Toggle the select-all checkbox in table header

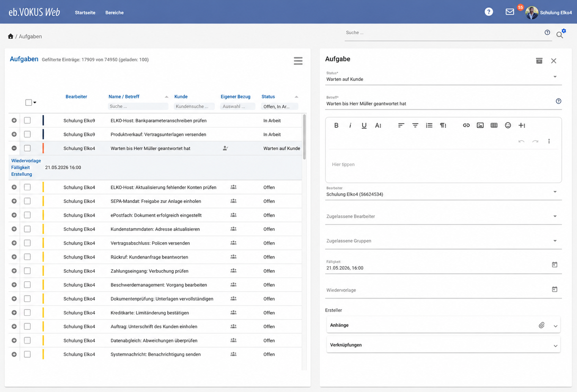click(28, 102)
